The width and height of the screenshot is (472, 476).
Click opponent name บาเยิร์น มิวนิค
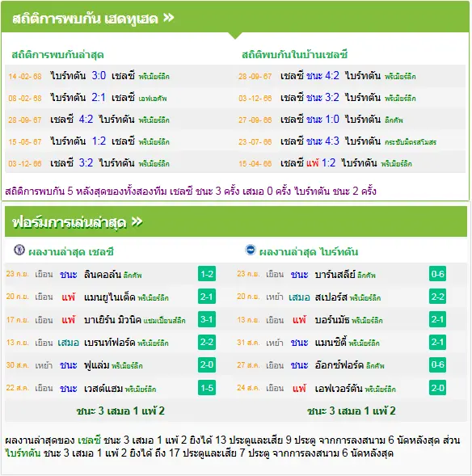point(112,319)
